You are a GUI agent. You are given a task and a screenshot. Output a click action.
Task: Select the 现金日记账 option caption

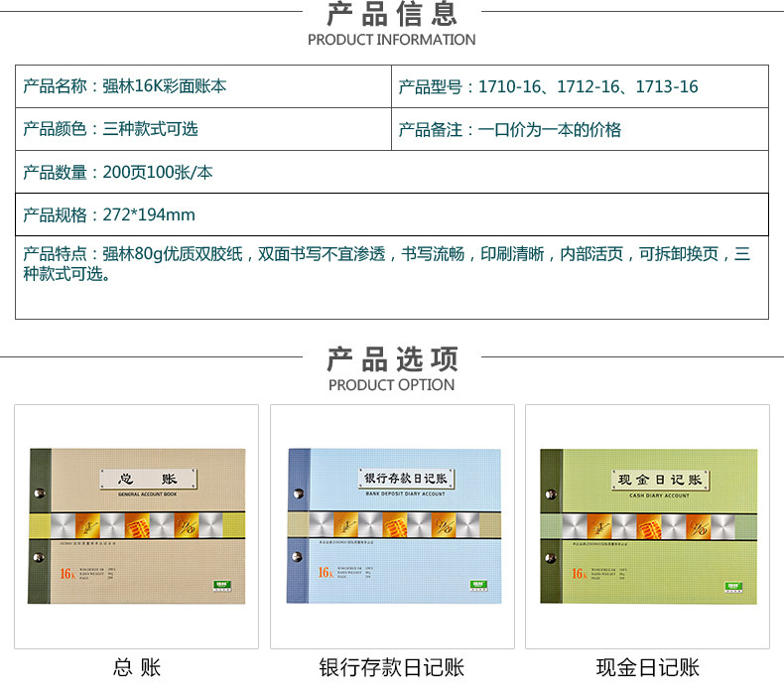click(647, 667)
